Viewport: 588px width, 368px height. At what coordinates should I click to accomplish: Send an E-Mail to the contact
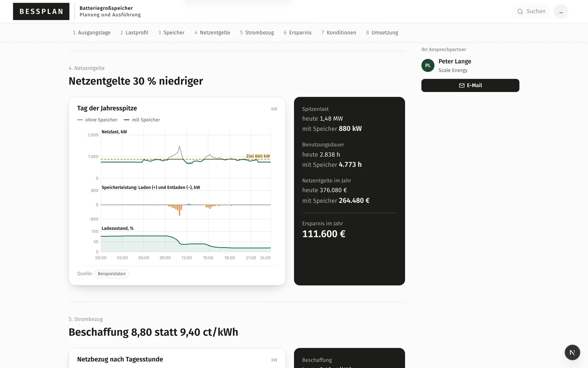470,85
